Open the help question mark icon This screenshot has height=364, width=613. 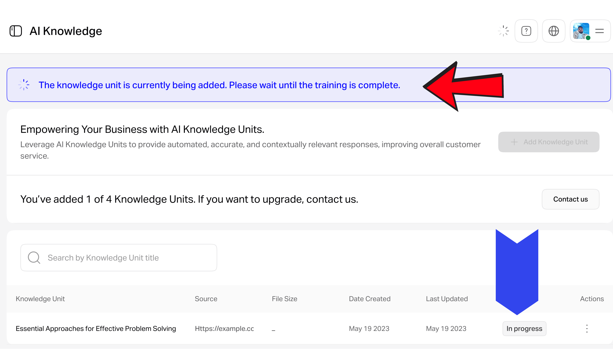click(x=526, y=31)
